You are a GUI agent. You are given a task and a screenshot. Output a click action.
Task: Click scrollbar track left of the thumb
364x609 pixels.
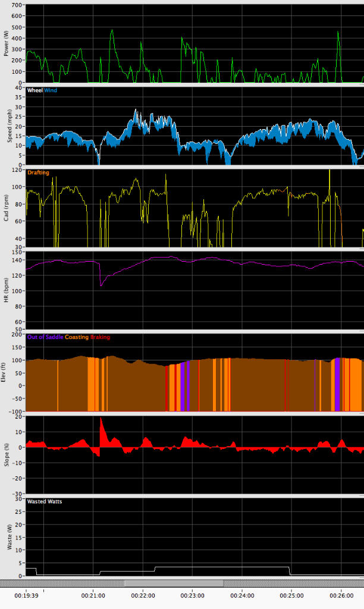(59, 583)
